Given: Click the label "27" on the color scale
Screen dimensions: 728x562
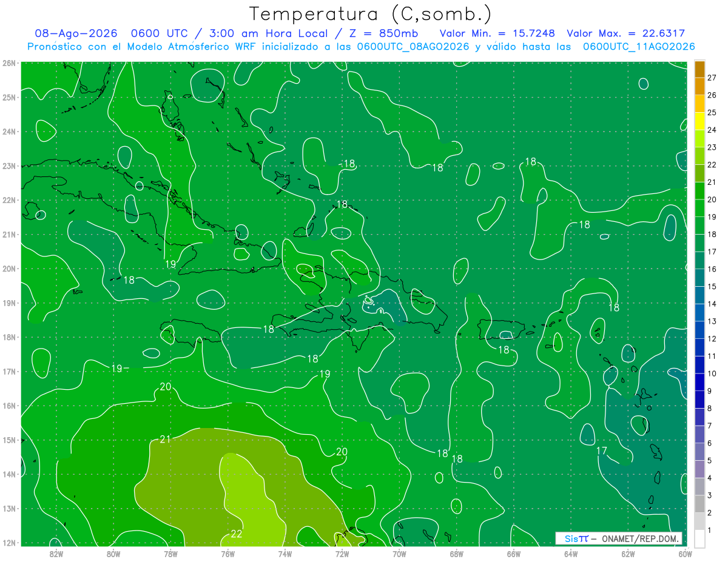Looking at the screenshot, I should [712, 78].
